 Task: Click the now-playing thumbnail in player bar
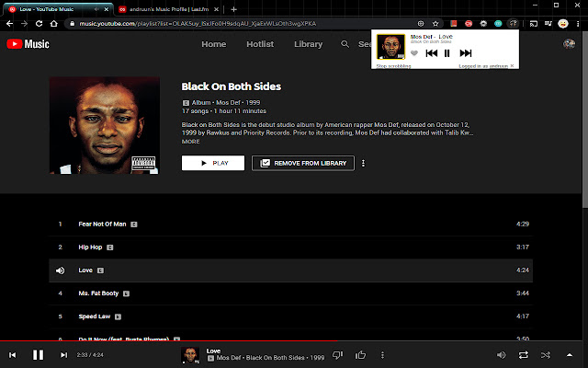tap(190, 355)
